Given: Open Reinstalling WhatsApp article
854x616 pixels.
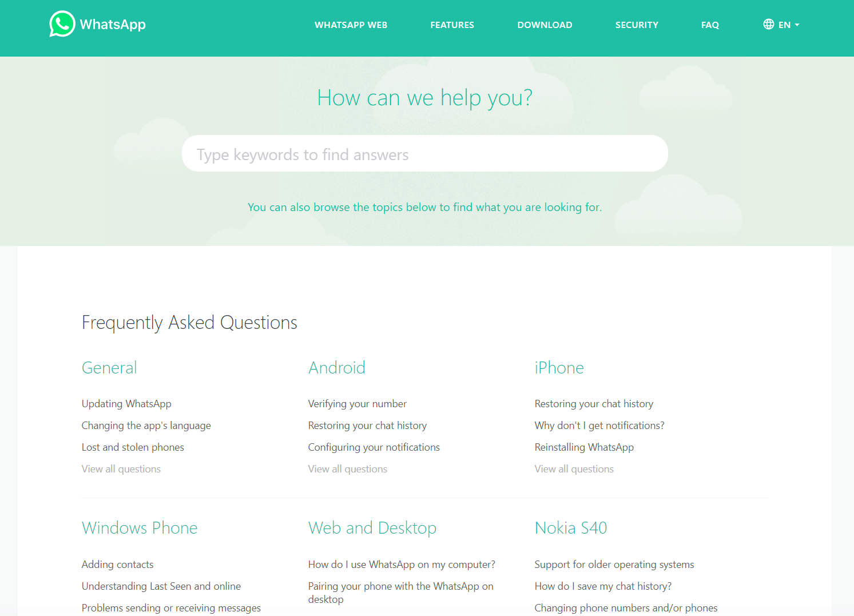Looking at the screenshot, I should (584, 447).
